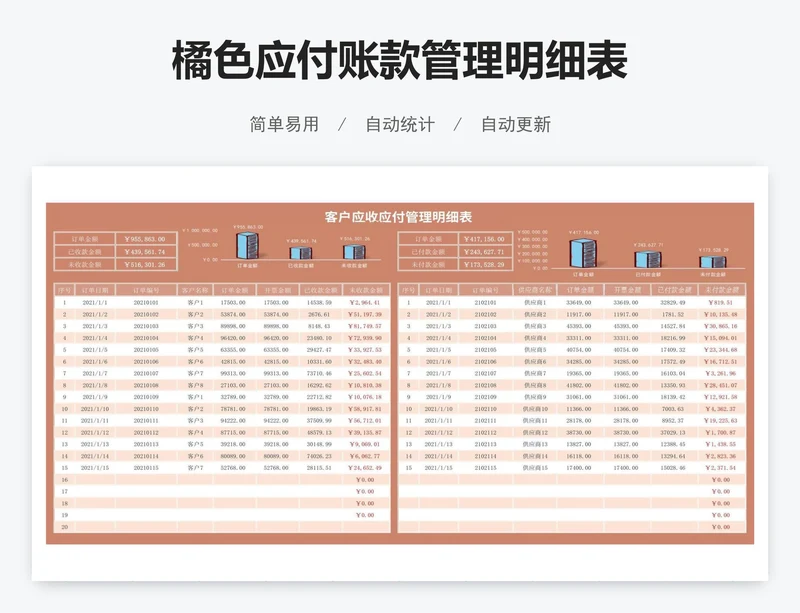The width and height of the screenshot is (800, 613).
Task: Click the unpaid amount ￥51,197.39
Action: point(365,314)
